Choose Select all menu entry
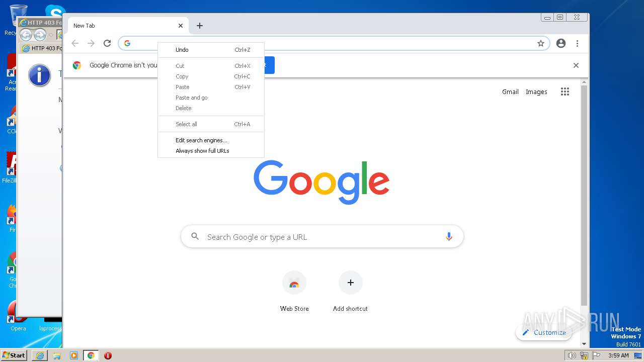 (x=211, y=124)
